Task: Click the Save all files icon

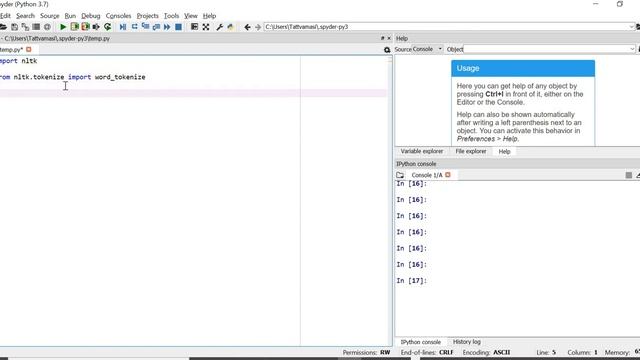Action: coord(25,27)
